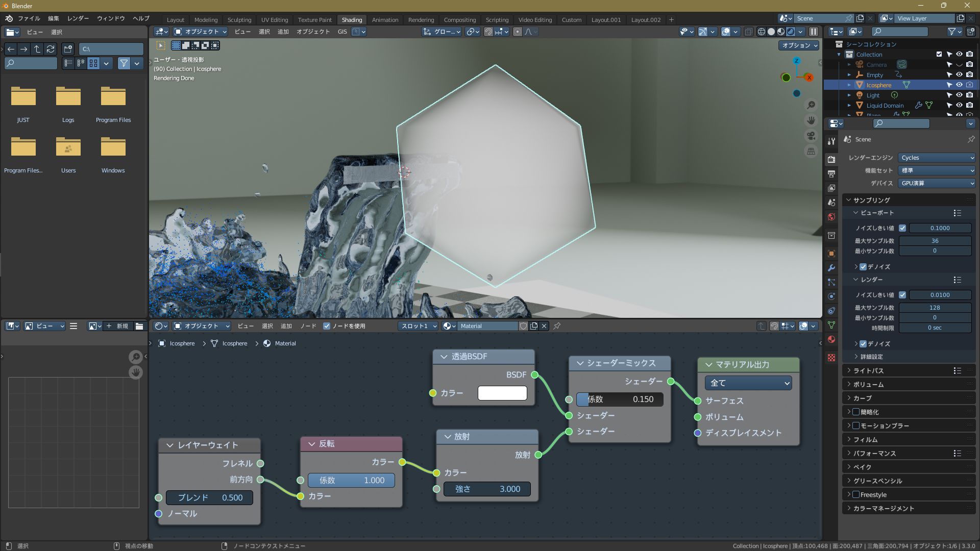
Task: Toggle the ノードを使用 checkbox
Action: click(x=327, y=326)
